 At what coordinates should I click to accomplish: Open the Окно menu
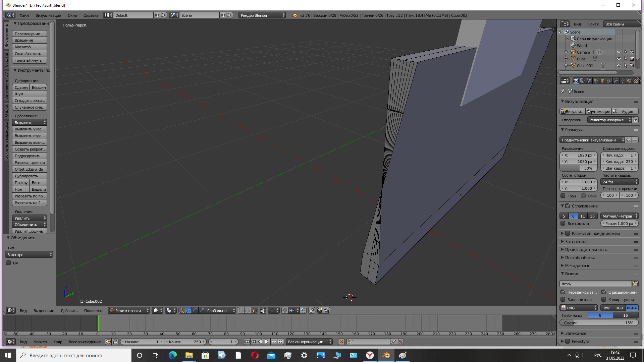point(72,15)
